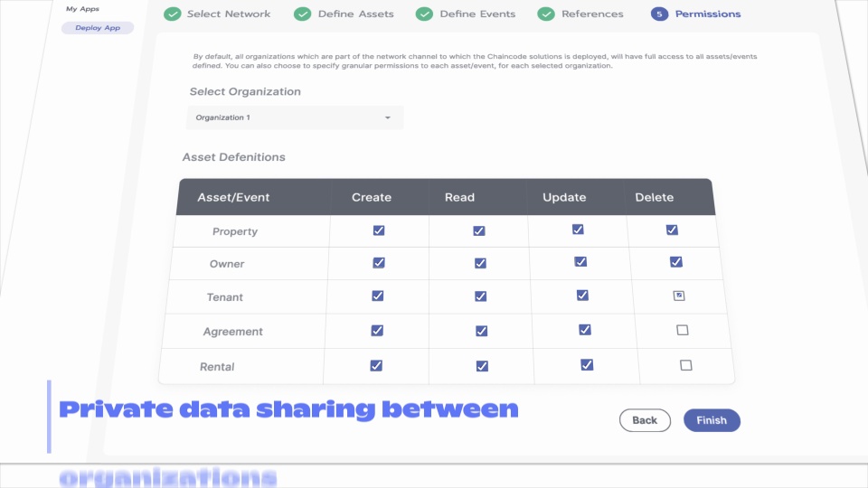
Task: Click the Define Assets green checkmark icon
Action: pyautogui.click(x=302, y=14)
